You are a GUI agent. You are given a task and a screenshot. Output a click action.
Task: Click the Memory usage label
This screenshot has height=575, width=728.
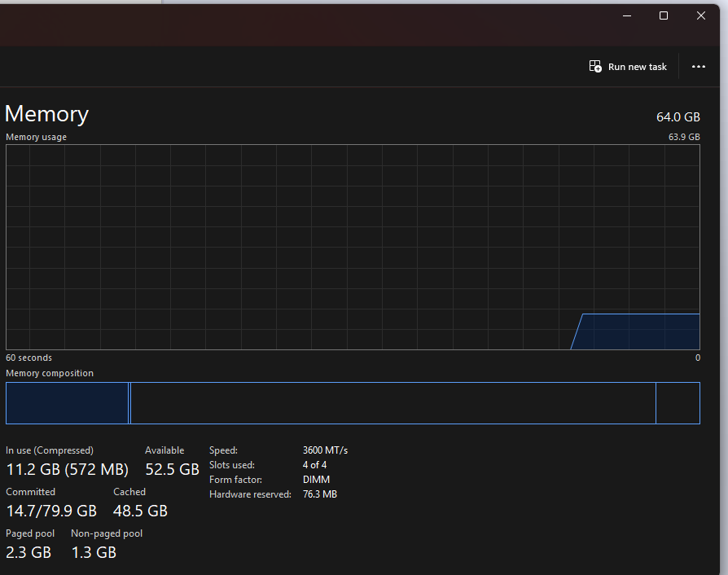click(x=36, y=137)
